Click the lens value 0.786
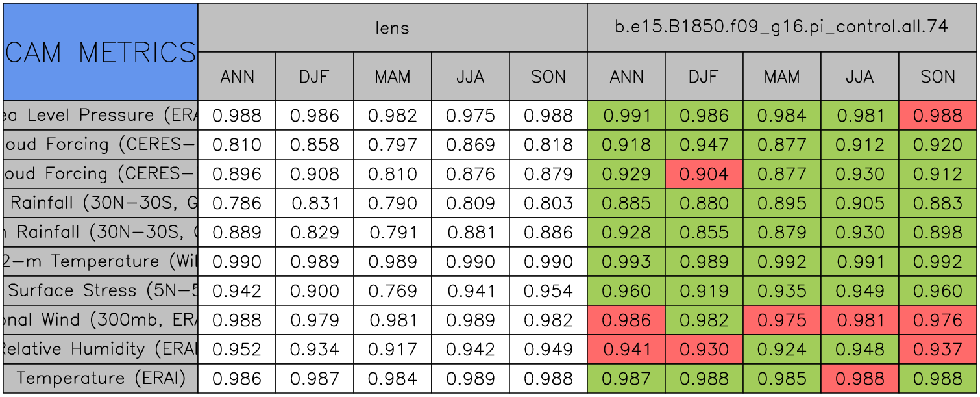980x397 pixels. click(237, 203)
